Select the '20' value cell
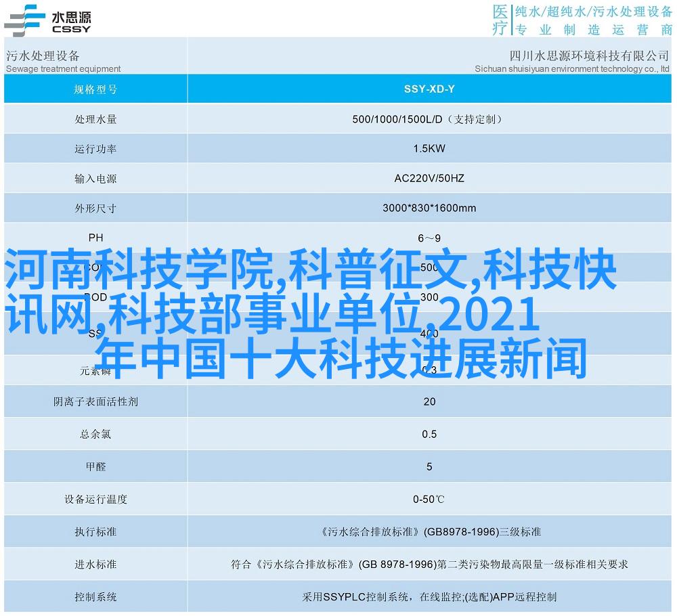Screen dimensions: 677x616 [x=429, y=401]
